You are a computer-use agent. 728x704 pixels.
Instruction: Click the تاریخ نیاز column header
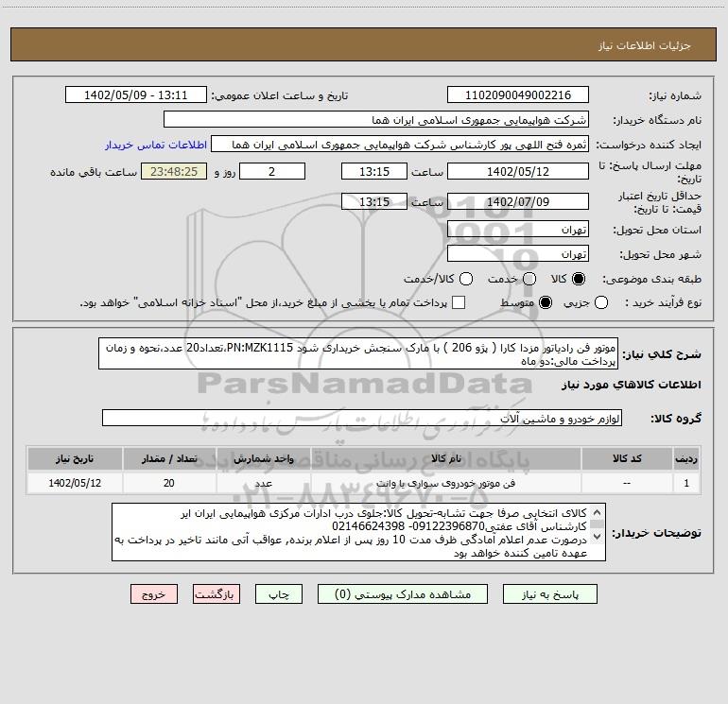click(75, 459)
